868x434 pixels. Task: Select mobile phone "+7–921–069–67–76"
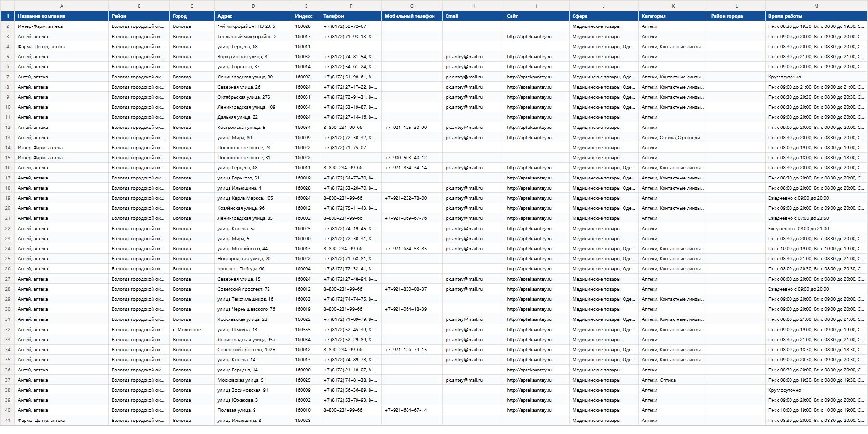click(412, 218)
